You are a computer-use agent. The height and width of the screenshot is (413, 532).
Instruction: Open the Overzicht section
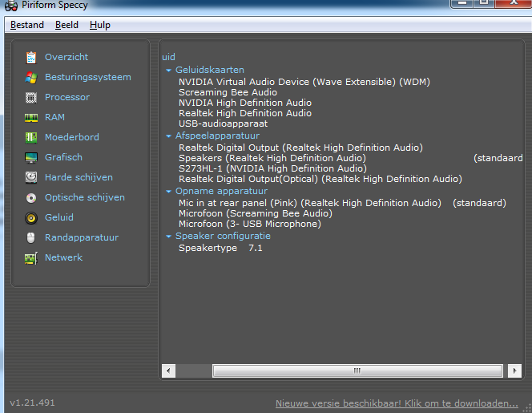click(x=66, y=57)
